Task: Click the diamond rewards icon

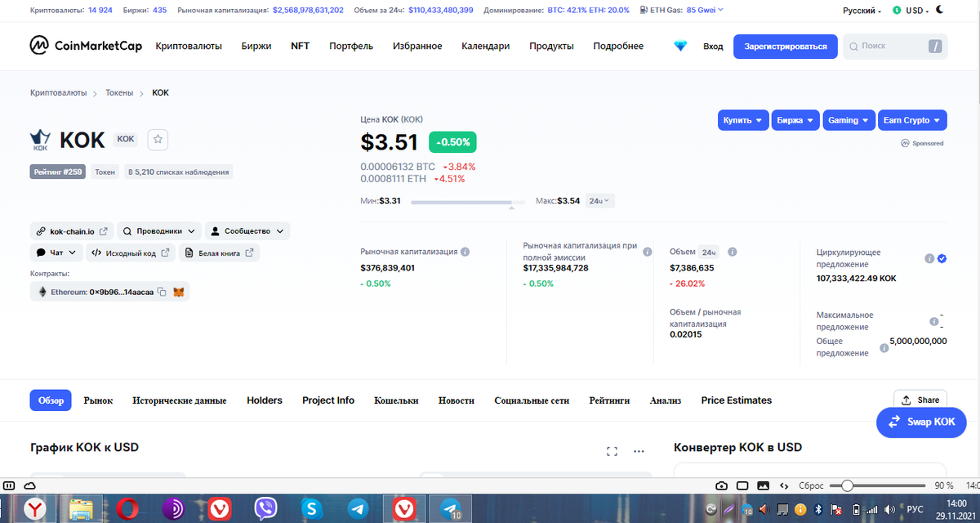Action: tap(680, 47)
